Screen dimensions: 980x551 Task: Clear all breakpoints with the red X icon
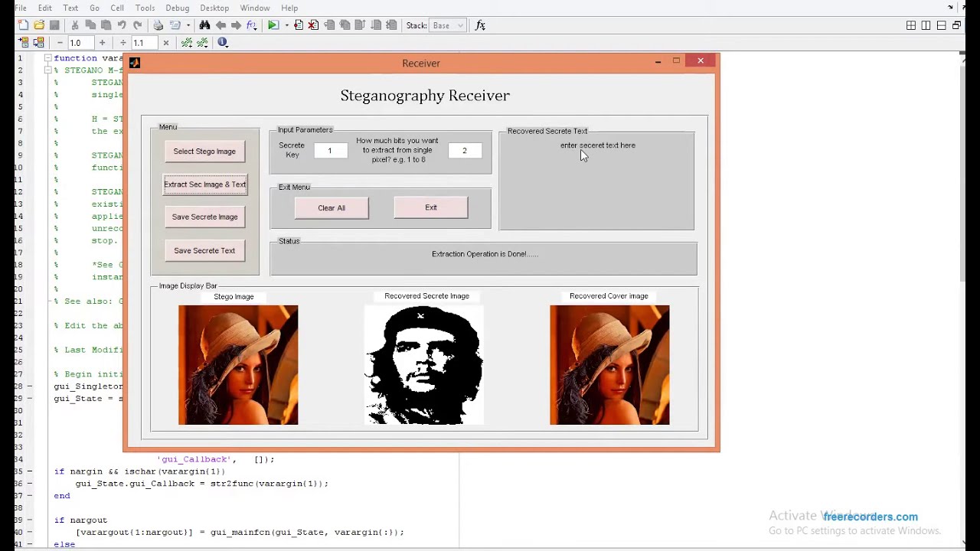[313, 25]
